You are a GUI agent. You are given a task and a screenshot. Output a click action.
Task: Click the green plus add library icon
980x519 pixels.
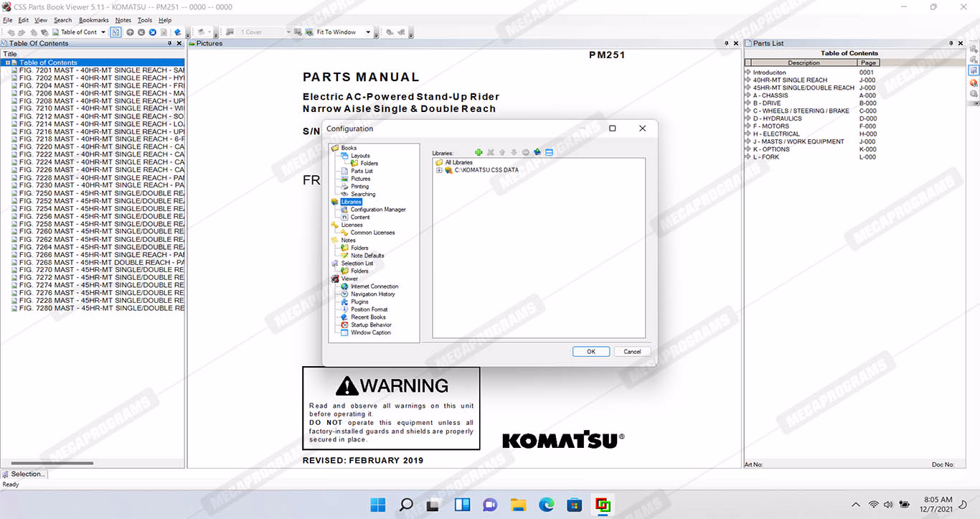tap(479, 152)
